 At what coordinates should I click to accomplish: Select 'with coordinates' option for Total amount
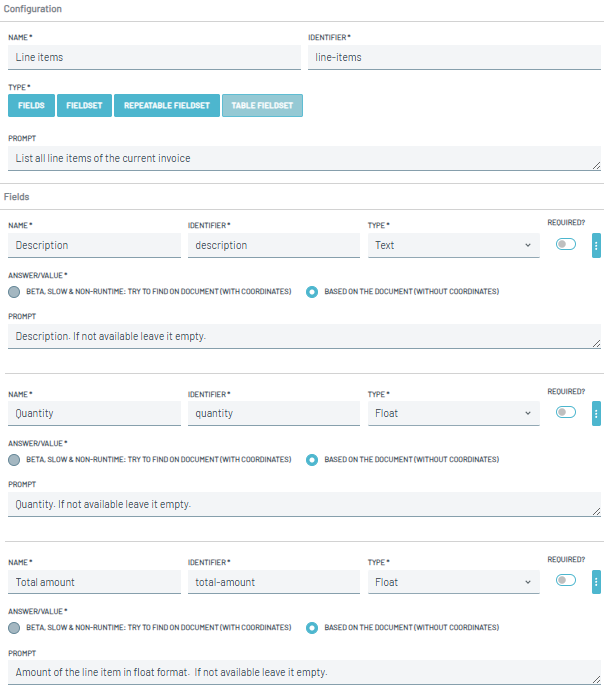14,628
